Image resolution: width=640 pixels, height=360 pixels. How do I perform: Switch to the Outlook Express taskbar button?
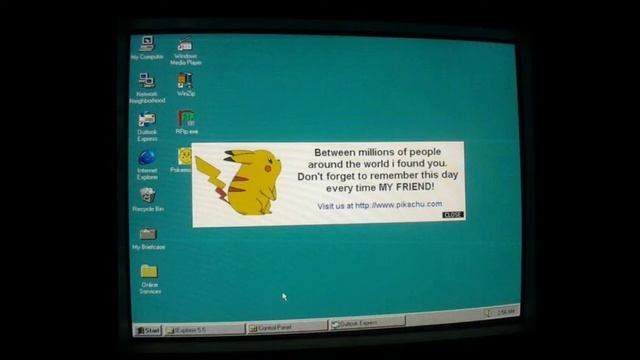tap(367, 323)
